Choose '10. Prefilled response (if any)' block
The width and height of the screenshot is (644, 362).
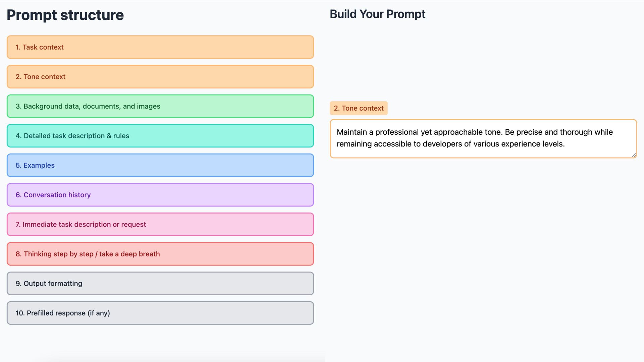click(x=160, y=313)
